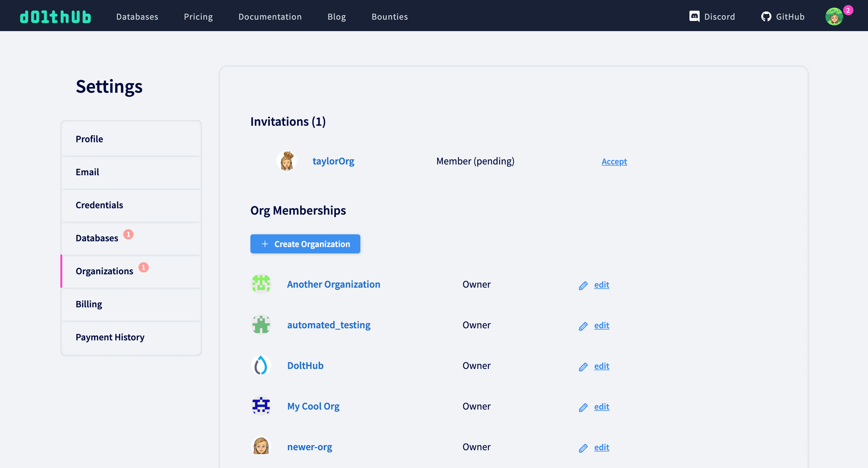Open Another Organization link

point(334,284)
